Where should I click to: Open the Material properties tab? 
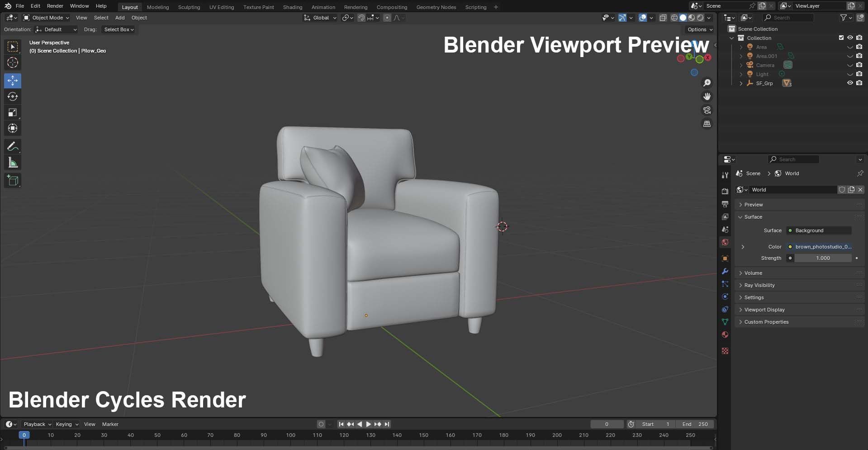725,335
